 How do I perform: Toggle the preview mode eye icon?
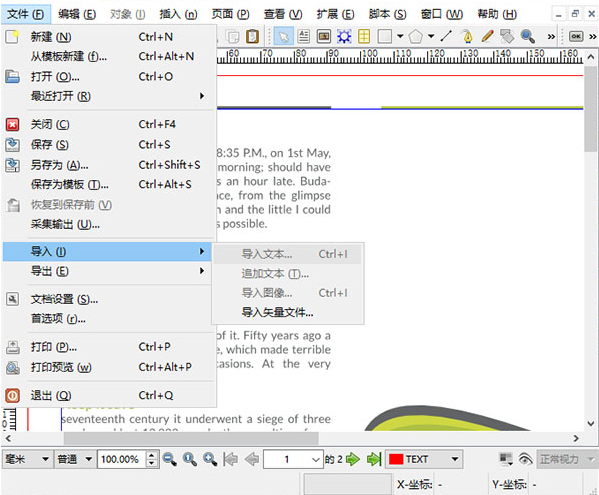click(x=526, y=459)
